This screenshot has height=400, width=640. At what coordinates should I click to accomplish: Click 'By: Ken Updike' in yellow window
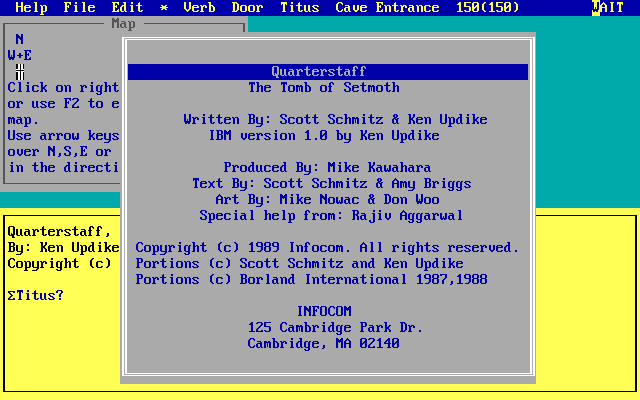click(63, 247)
